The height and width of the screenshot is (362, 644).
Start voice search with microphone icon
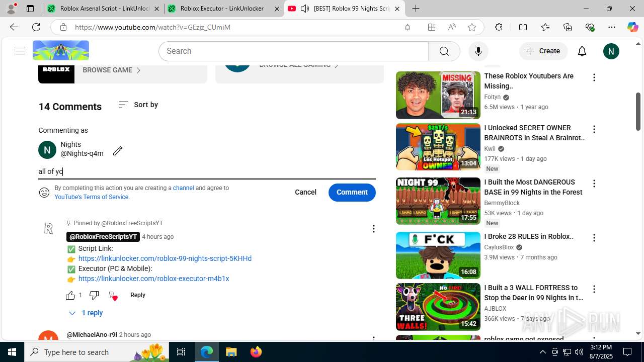click(x=478, y=51)
